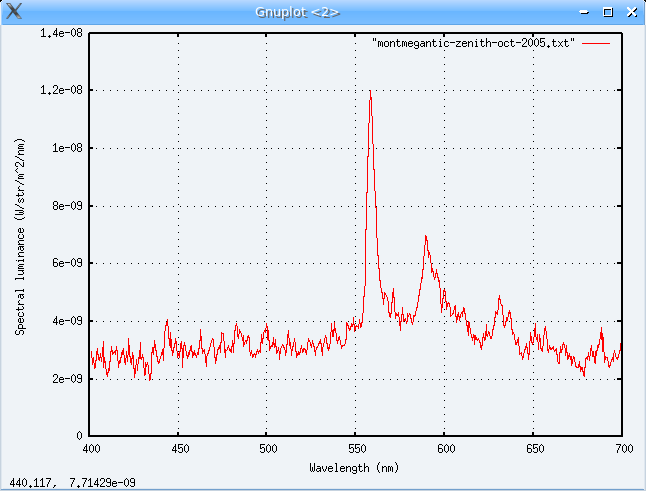The width and height of the screenshot is (646, 491).
Task: Close the Gnuplot <2> window
Action: (629, 12)
